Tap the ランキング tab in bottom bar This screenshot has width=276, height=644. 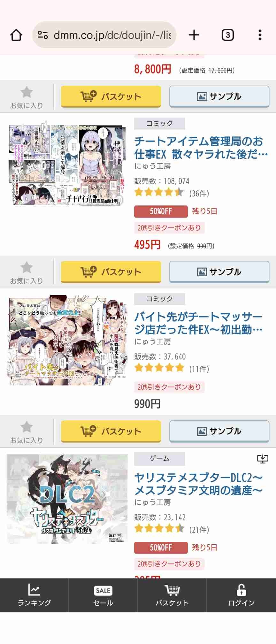click(x=34, y=595)
